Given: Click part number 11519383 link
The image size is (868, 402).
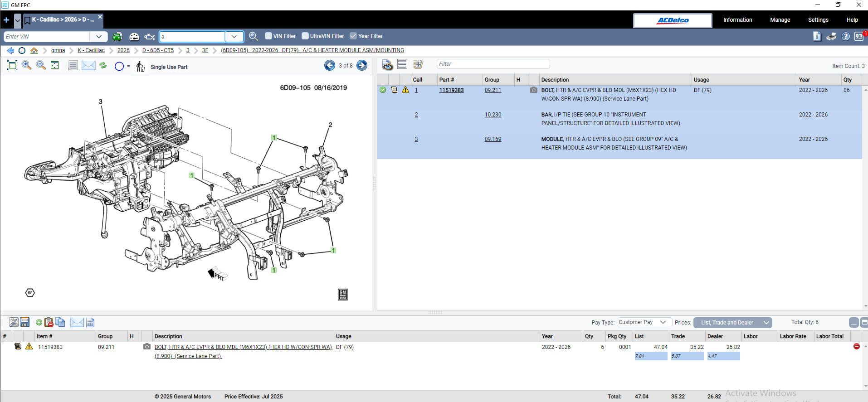Looking at the screenshot, I should [x=451, y=90].
